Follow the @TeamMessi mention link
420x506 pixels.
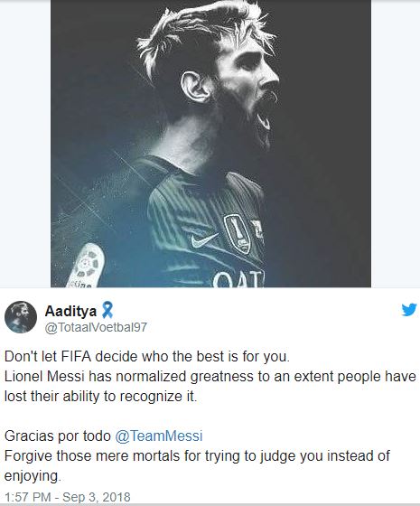tap(159, 436)
